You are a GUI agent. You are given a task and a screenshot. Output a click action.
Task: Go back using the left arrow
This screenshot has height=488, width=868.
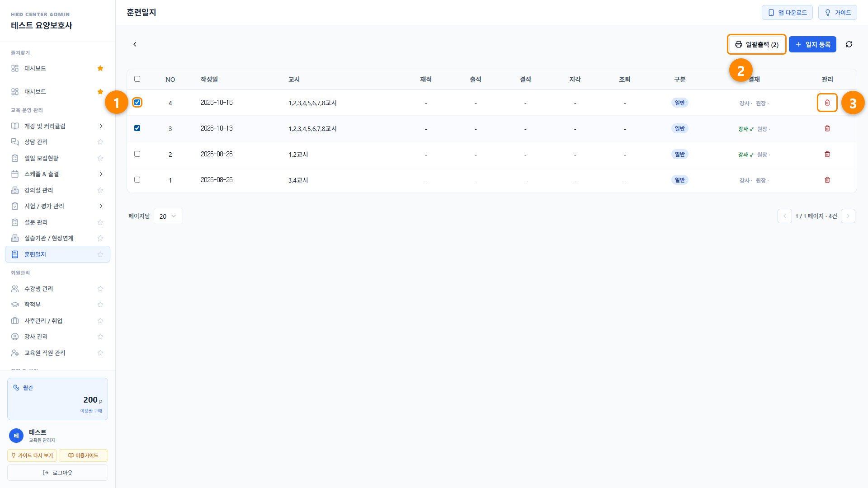pyautogui.click(x=135, y=44)
